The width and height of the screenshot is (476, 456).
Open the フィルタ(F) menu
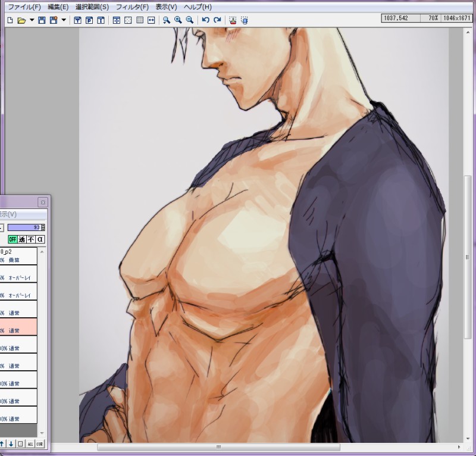click(132, 7)
